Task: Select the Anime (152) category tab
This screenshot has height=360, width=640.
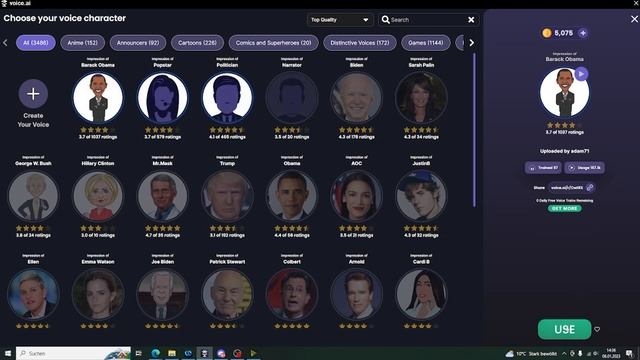Action: 82,43
